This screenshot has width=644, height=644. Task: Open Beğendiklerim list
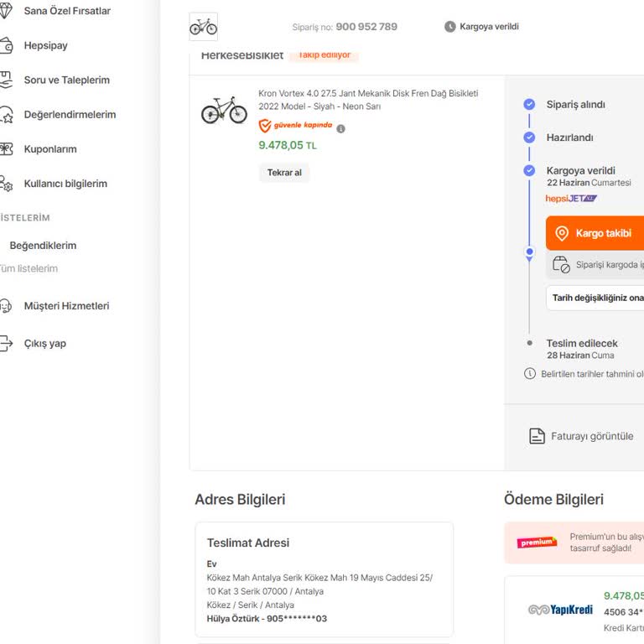[43, 245]
